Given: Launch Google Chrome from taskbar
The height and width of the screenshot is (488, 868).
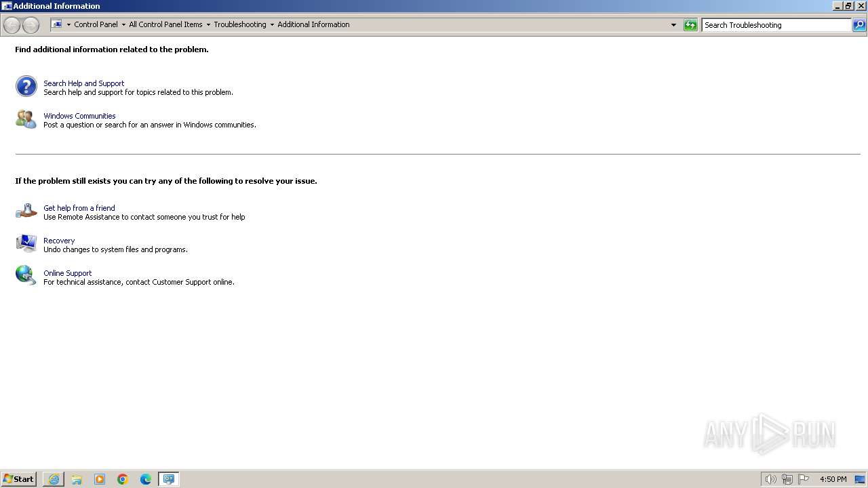Looking at the screenshot, I should [123, 479].
